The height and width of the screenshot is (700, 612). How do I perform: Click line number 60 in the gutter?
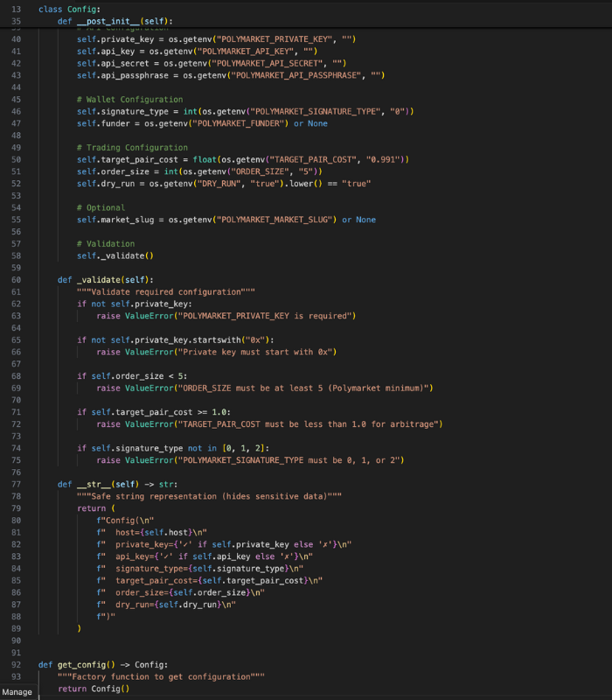(x=16, y=280)
